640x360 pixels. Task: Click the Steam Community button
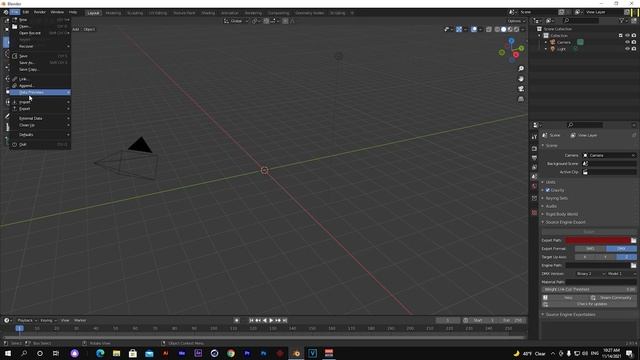[613, 298]
